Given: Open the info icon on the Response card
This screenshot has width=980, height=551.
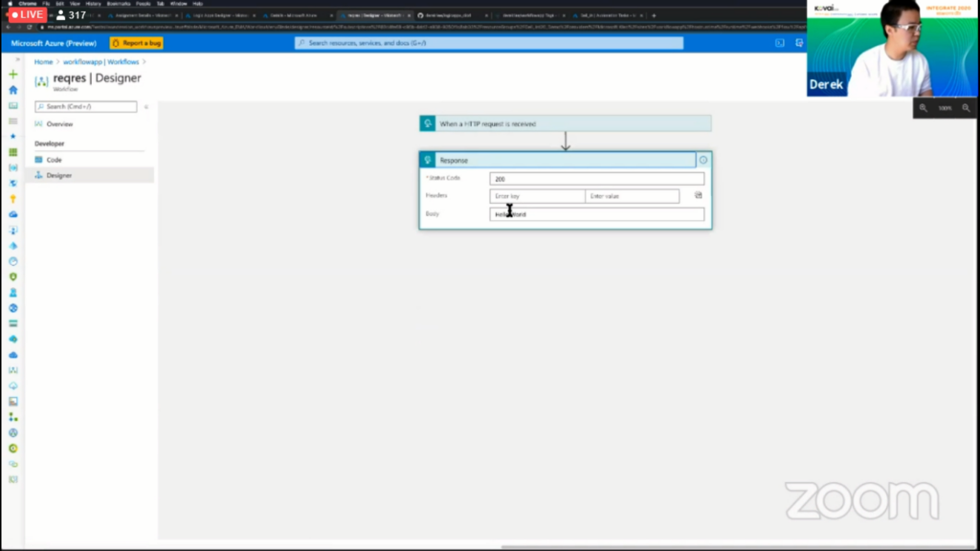Looking at the screenshot, I should pos(703,160).
